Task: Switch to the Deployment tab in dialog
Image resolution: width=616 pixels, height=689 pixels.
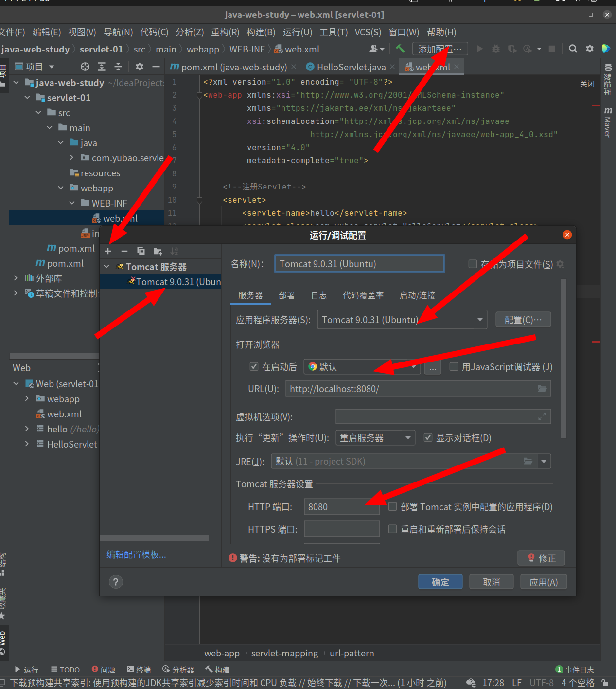Action: pyautogui.click(x=287, y=295)
